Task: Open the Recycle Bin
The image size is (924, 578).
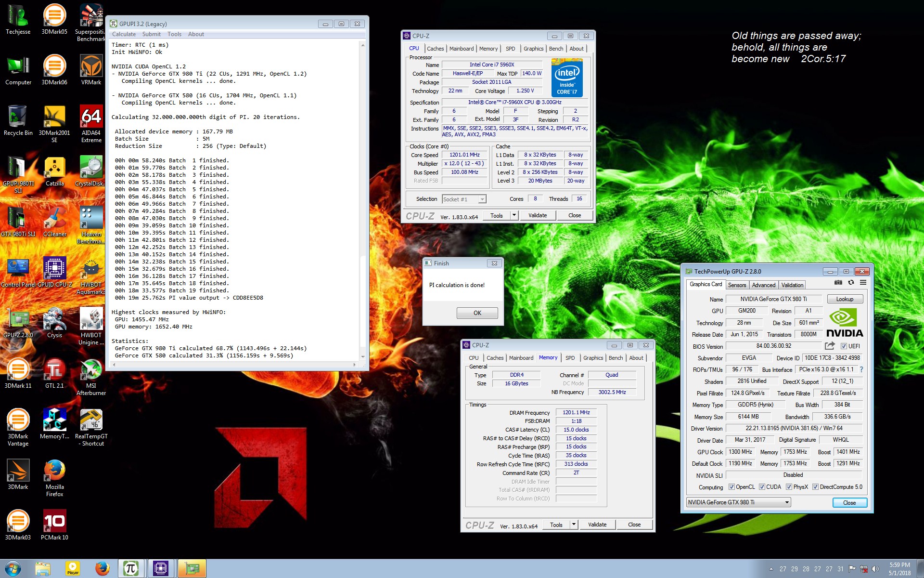Action: pyautogui.click(x=18, y=120)
